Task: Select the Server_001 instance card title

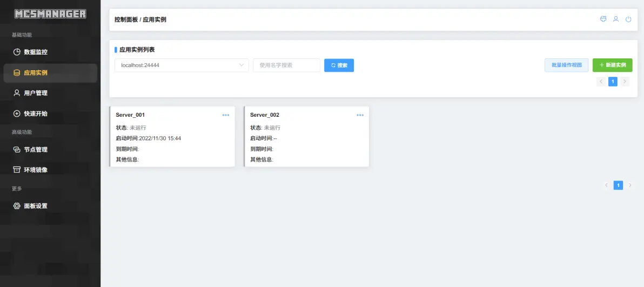Action: pyautogui.click(x=130, y=115)
